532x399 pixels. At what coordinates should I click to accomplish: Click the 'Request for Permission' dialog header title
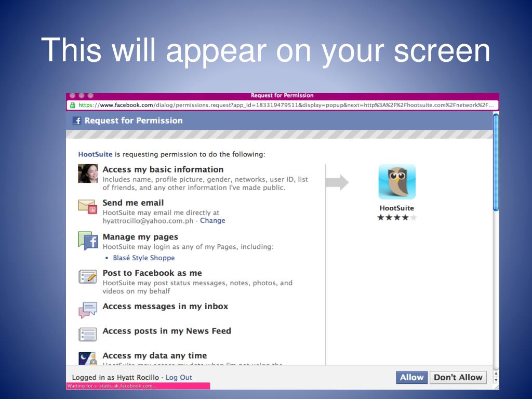tap(134, 121)
